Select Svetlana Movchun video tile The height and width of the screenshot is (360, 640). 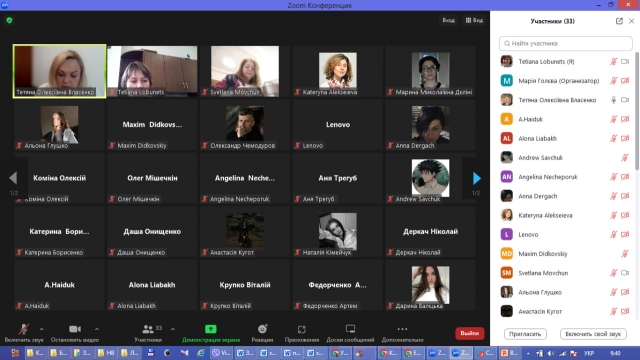[245, 71]
